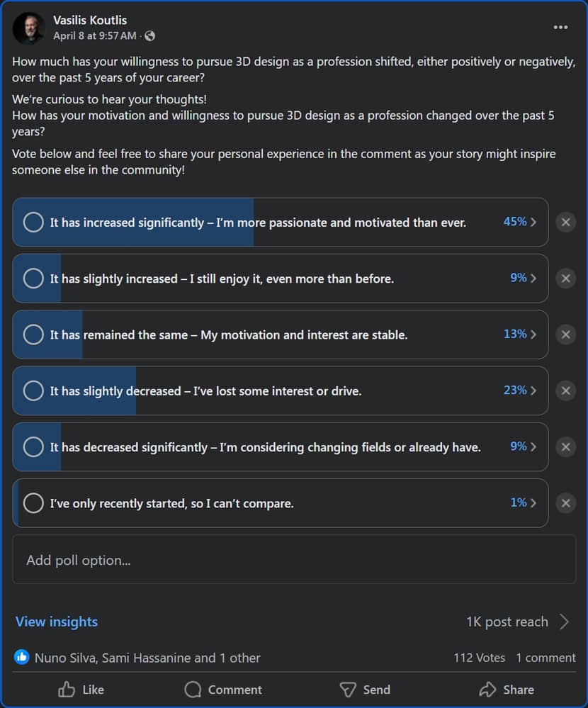Remove the 'slightly decreased' poll option

[566, 390]
